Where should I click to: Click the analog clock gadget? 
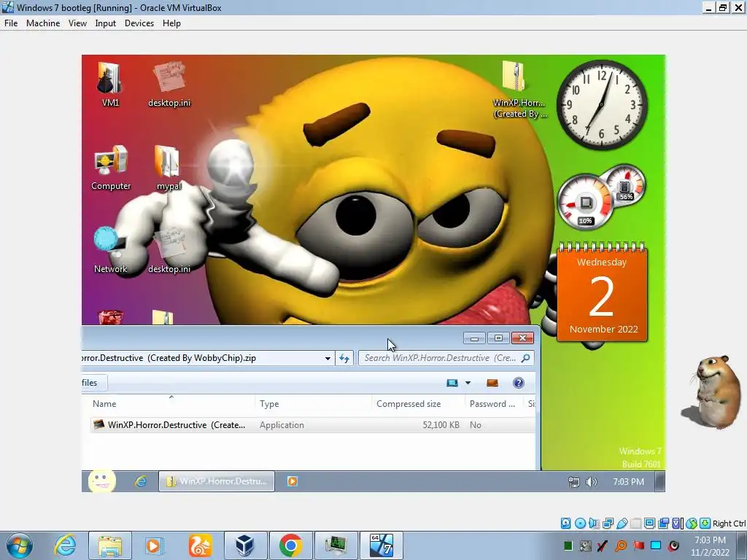602,105
